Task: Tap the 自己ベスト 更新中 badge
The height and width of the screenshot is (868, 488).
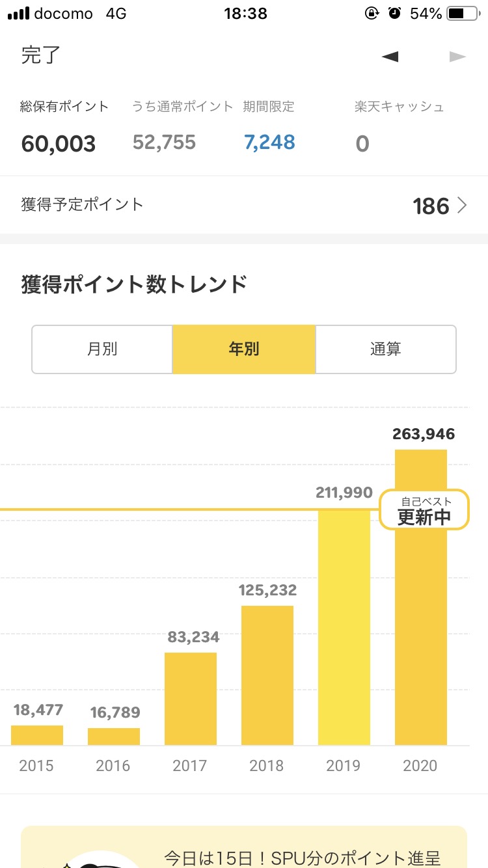Action: [x=424, y=510]
